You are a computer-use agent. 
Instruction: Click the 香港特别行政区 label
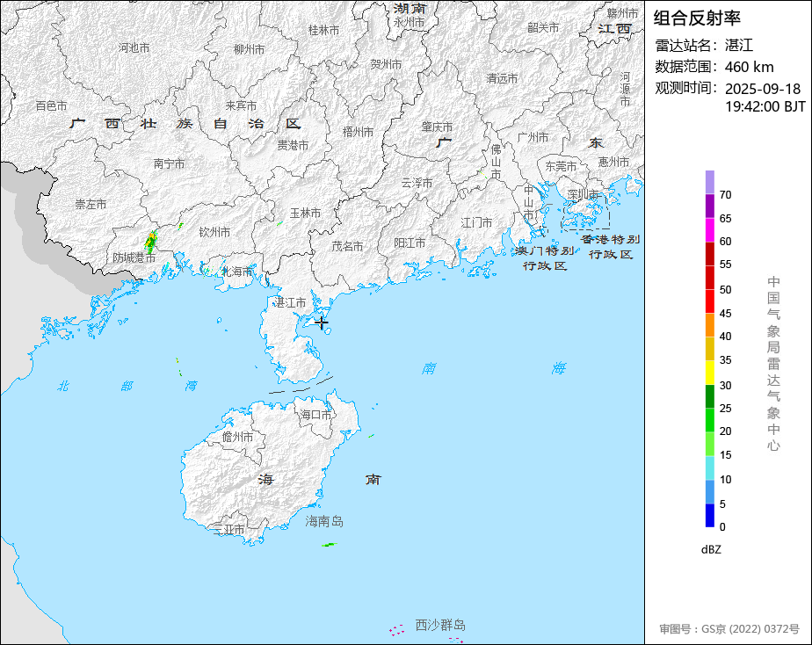611,247
